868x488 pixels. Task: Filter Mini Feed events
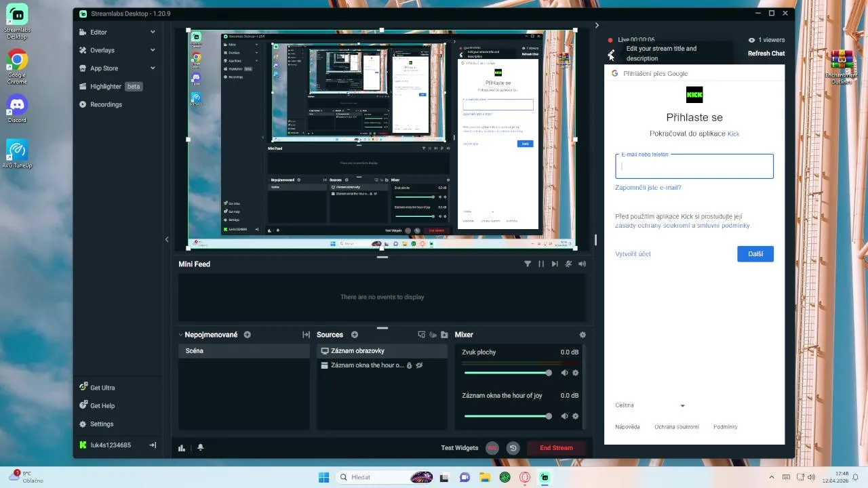coord(528,264)
